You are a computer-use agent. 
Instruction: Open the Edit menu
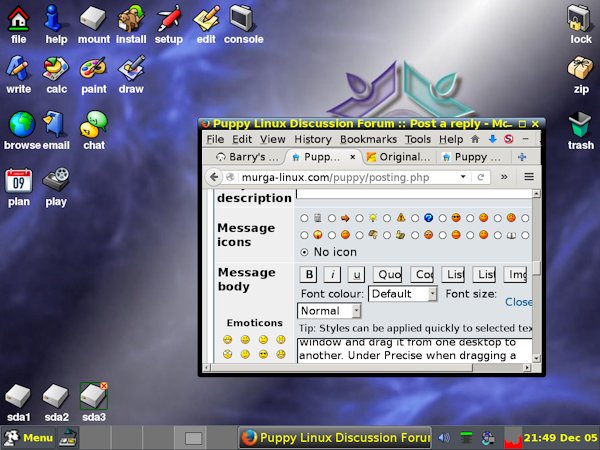tap(242, 139)
